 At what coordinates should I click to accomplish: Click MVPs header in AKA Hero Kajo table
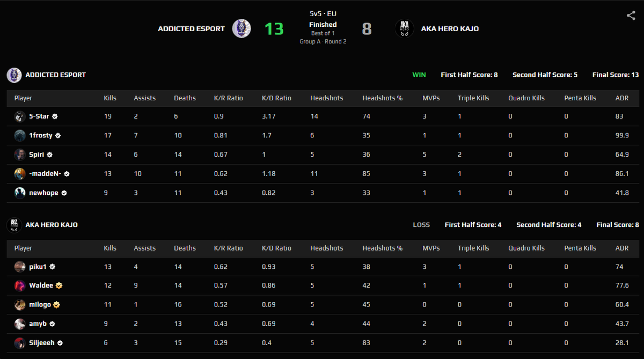pyautogui.click(x=431, y=248)
